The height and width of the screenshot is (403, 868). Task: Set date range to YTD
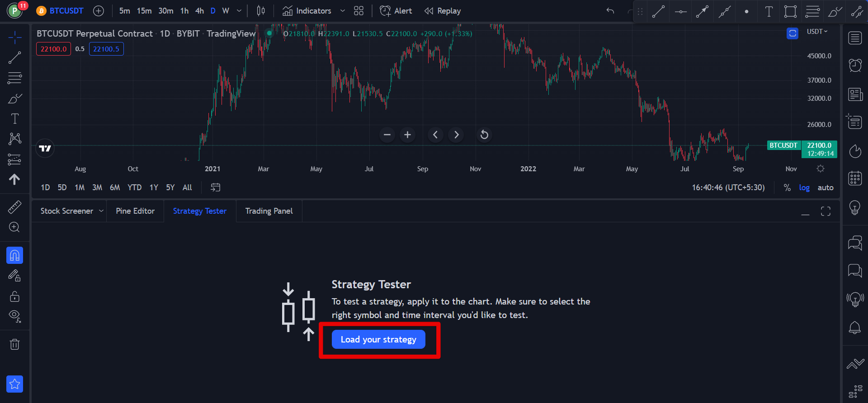tap(134, 187)
